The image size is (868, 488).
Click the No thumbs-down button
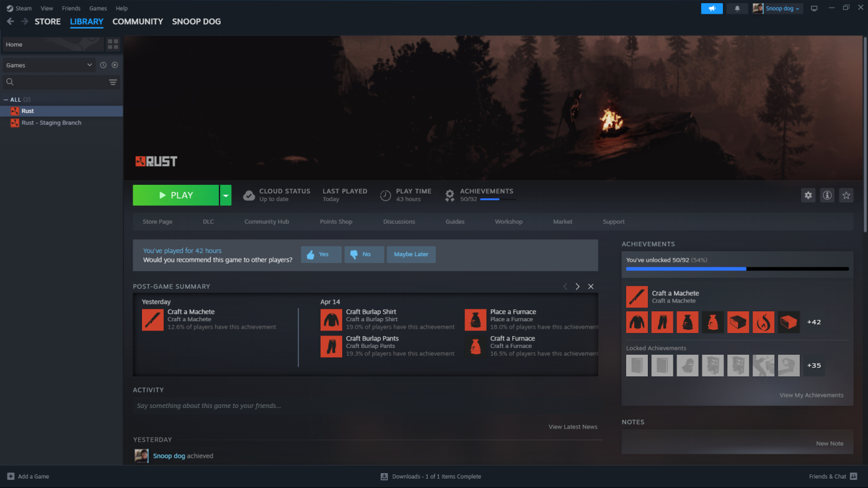click(364, 254)
